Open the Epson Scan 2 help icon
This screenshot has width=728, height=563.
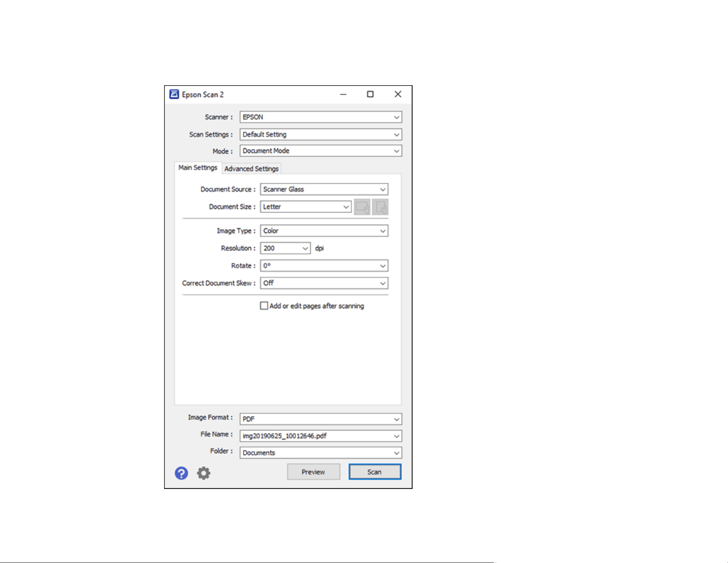(181, 473)
